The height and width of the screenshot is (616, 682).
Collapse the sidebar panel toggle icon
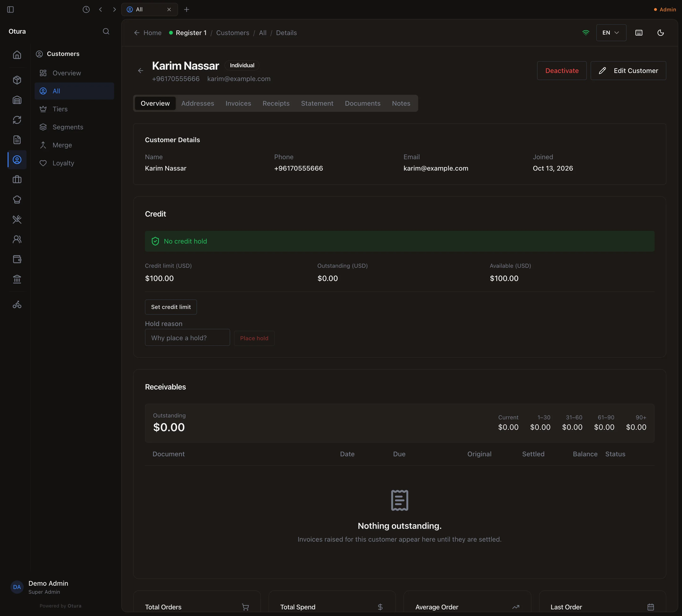point(10,9)
